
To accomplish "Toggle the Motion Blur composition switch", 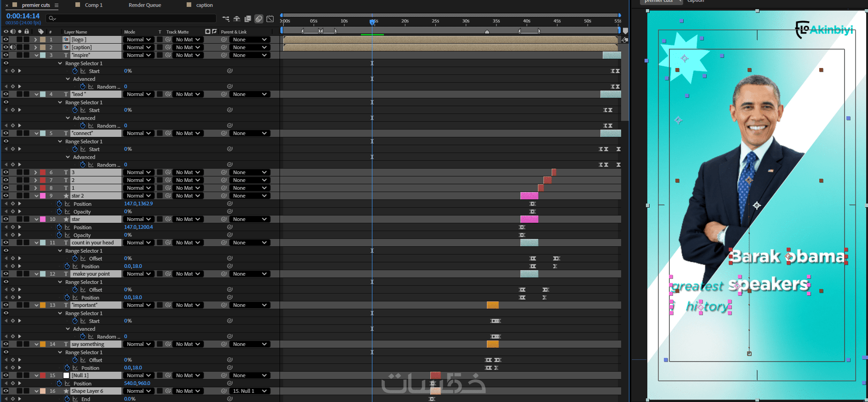I will pos(259,19).
